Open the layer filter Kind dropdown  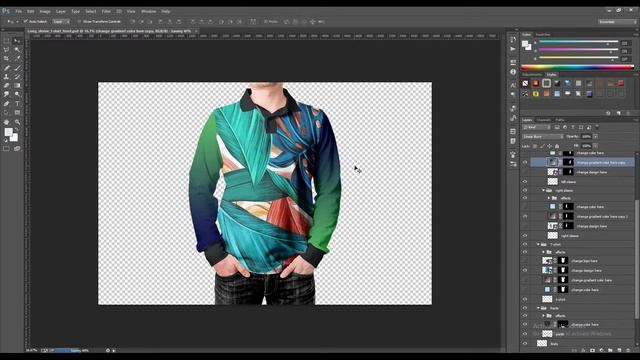click(537, 127)
